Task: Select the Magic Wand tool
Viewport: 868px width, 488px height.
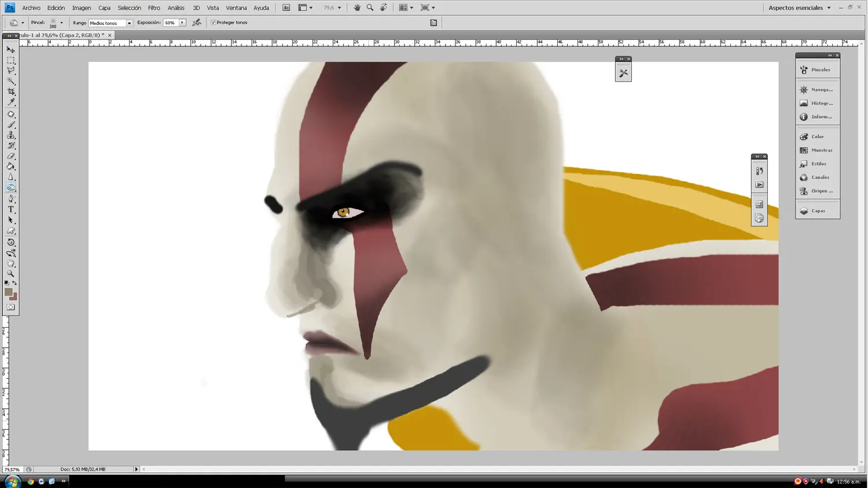Action: pyautogui.click(x=10, y=81)
